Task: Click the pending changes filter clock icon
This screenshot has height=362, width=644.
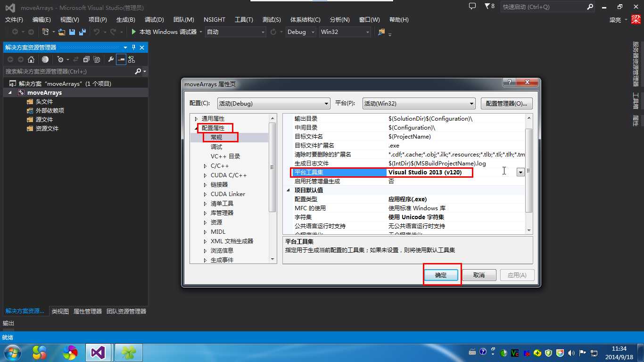Action: tap(60, 59)
